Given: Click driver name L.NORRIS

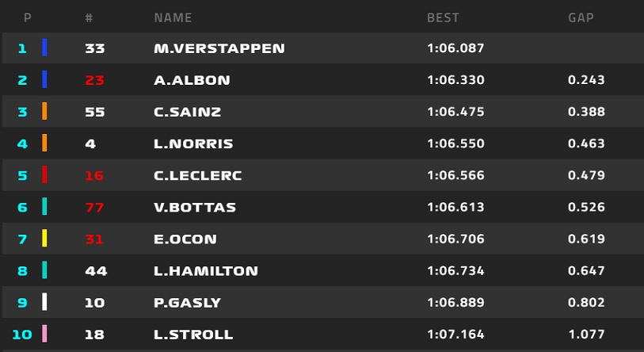Looking at the screenshot, I should (193, 143).
